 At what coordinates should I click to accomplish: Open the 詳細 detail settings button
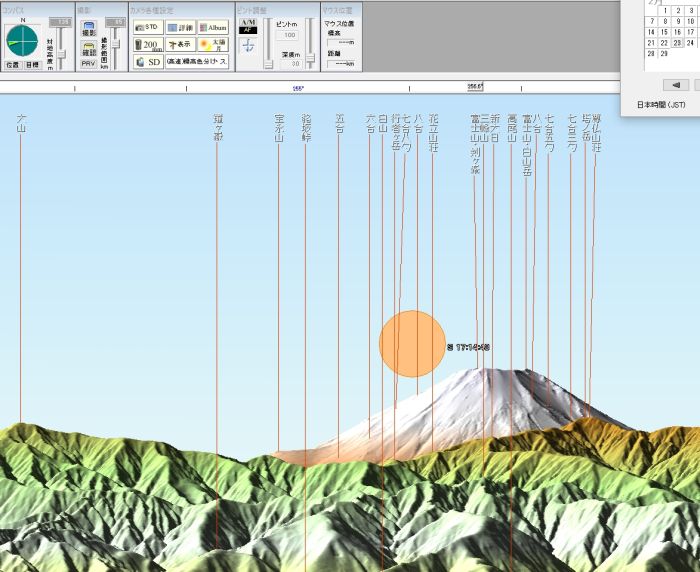coord(180,27)
